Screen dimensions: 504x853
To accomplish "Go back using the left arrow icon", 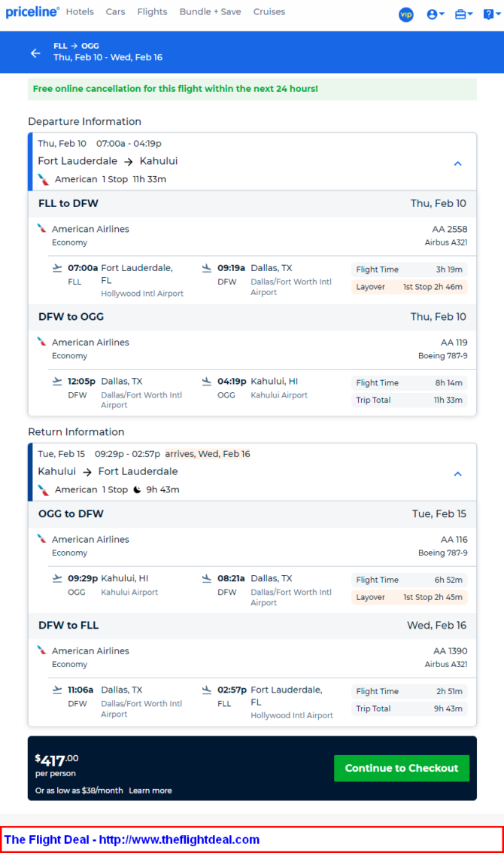I will click(x=35, y=53).
